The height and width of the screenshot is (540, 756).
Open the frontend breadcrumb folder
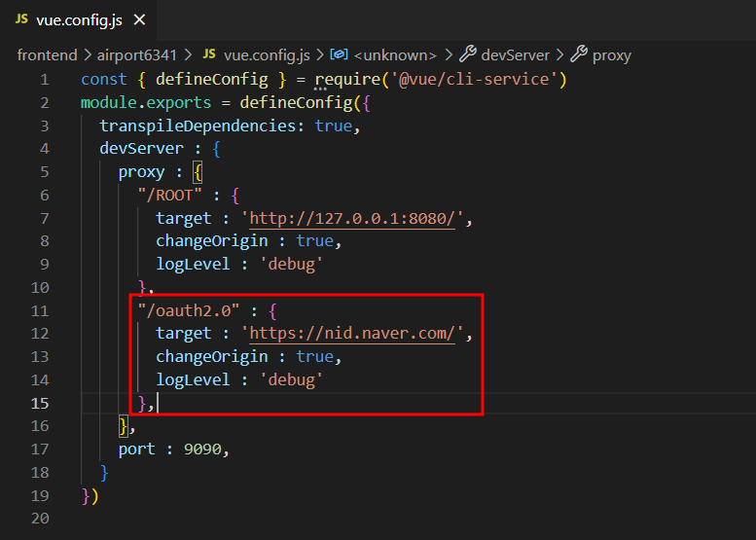pyautogui.click(x=48, y=54)
